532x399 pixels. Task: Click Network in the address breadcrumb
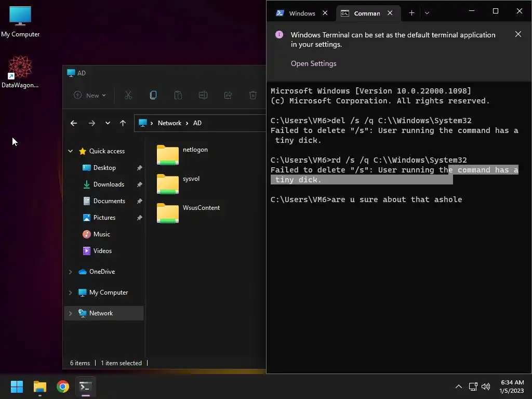[x=169, y=123]
